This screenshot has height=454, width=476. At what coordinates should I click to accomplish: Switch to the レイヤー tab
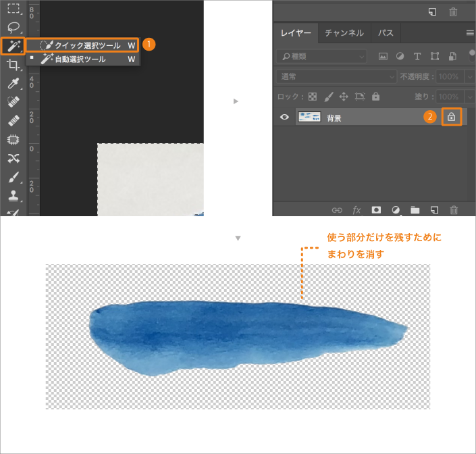tap(296, 33)
